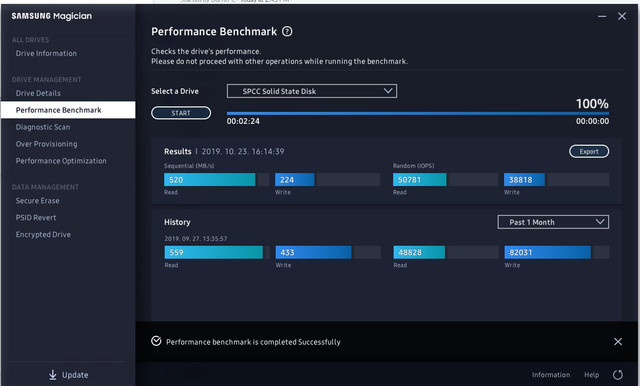Select Performance Benchmark in sidebar
The width and height of the screenshot is (640, 386).
(x=68, y=110)
